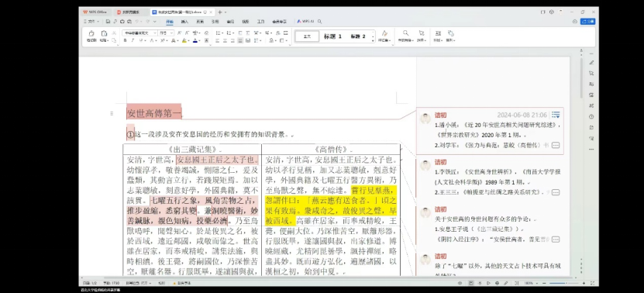This screenshot has width=644, height=293.
Task: Switch to the WPS Office home tab
Action: click(x=95, y=12)
